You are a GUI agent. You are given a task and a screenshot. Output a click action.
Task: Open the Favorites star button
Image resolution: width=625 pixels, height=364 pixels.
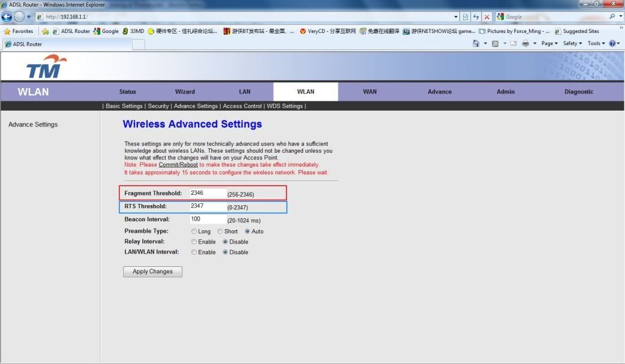(x=18, y=31)
